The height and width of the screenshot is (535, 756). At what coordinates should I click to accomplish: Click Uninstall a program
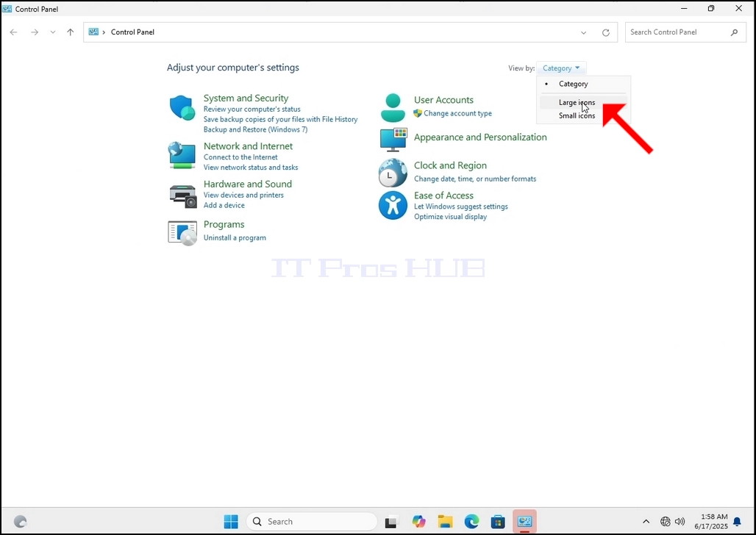[235, 237]
